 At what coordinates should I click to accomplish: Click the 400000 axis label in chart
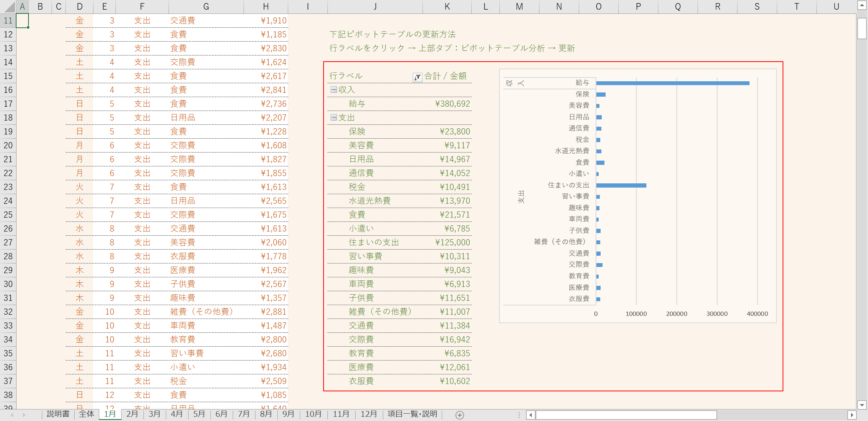pos(757,314)
